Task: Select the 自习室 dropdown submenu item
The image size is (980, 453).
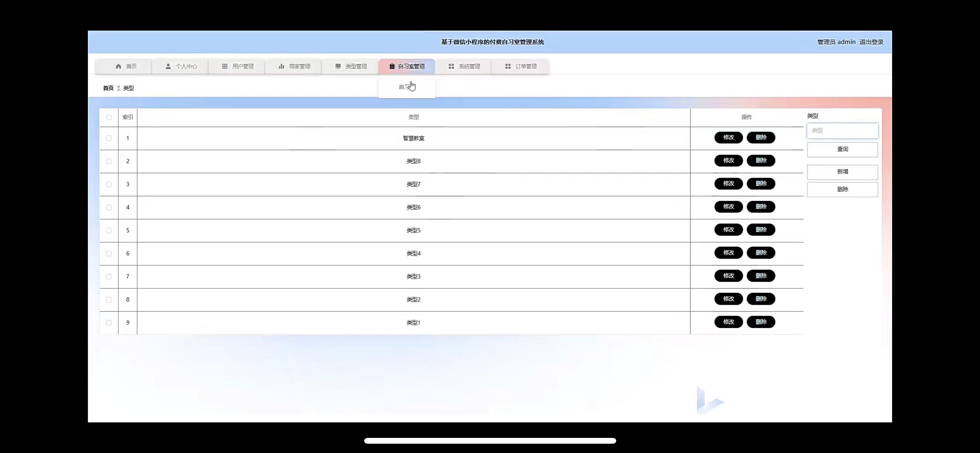Action: click(406, 88)
